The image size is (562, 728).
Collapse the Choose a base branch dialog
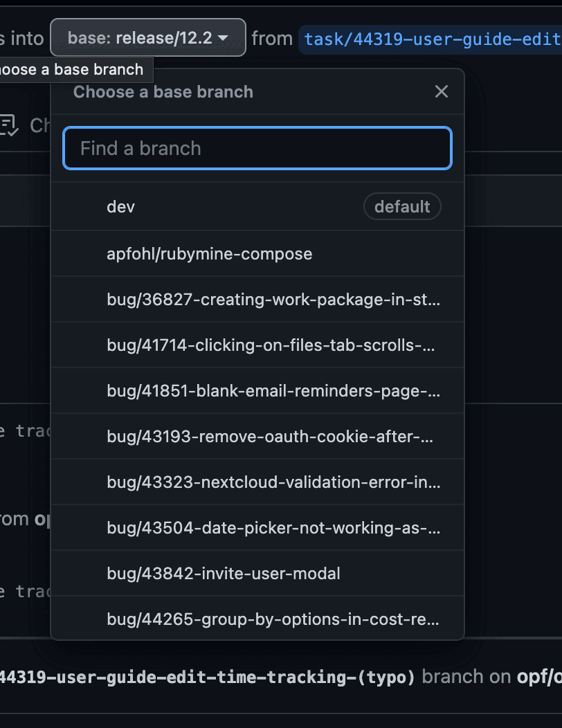pos(441,91)
